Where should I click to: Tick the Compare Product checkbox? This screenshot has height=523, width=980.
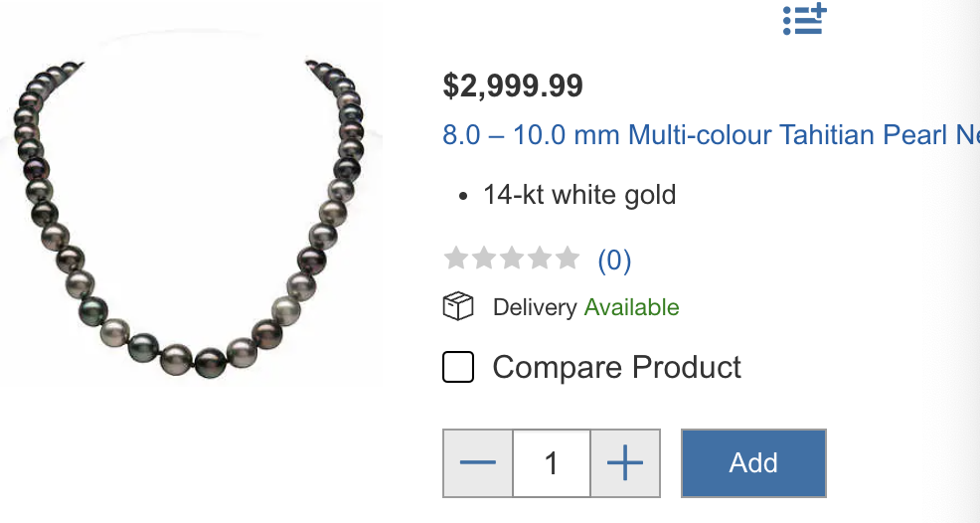pyautogui.click(x=458, y=367)
